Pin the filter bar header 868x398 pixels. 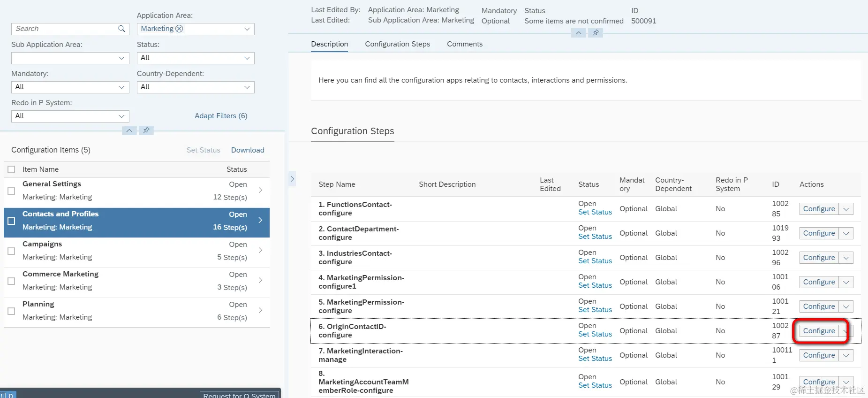pyautogui.click(x=146, y=130)
